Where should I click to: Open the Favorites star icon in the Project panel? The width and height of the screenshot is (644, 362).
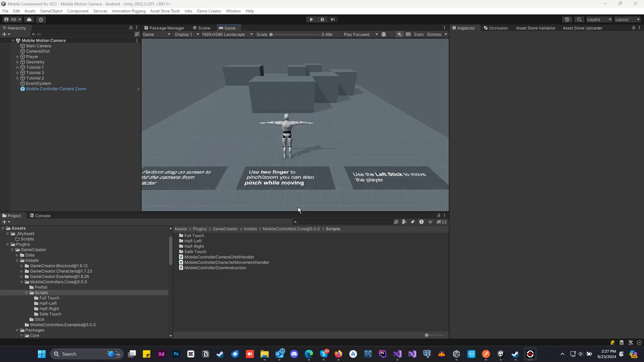tap(430, 222)
